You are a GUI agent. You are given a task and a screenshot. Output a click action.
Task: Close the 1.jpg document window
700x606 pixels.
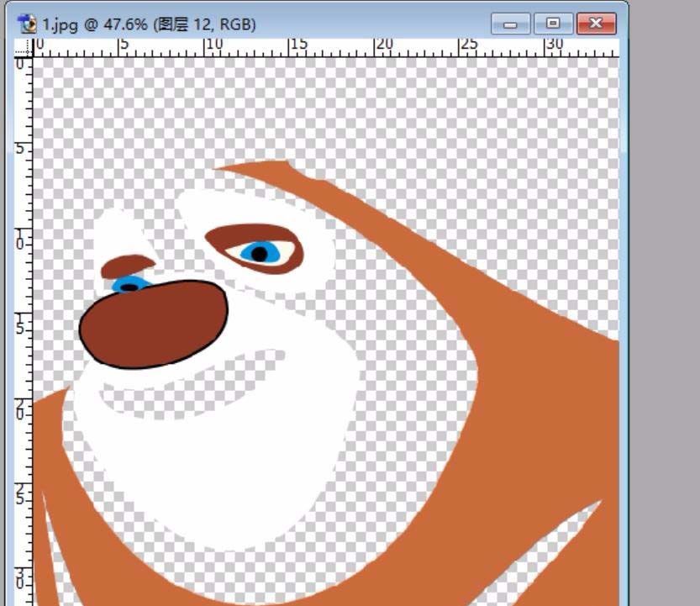tap(597, 24)
